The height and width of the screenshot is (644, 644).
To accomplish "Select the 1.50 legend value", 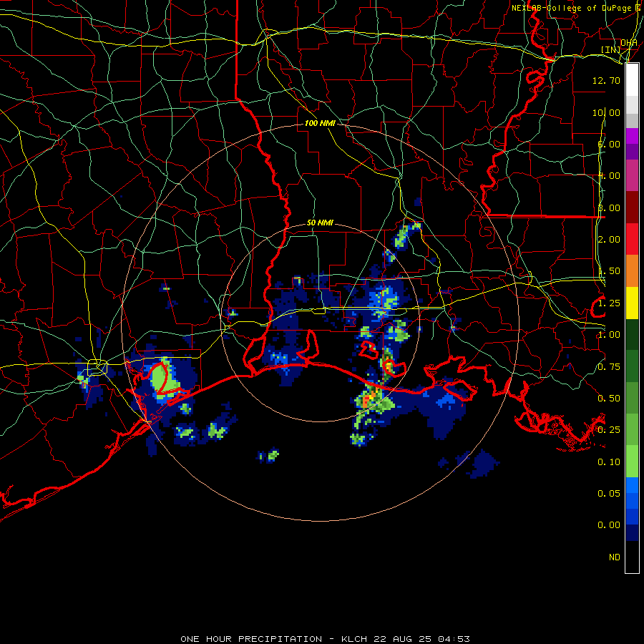I will (x=609, y=271).
